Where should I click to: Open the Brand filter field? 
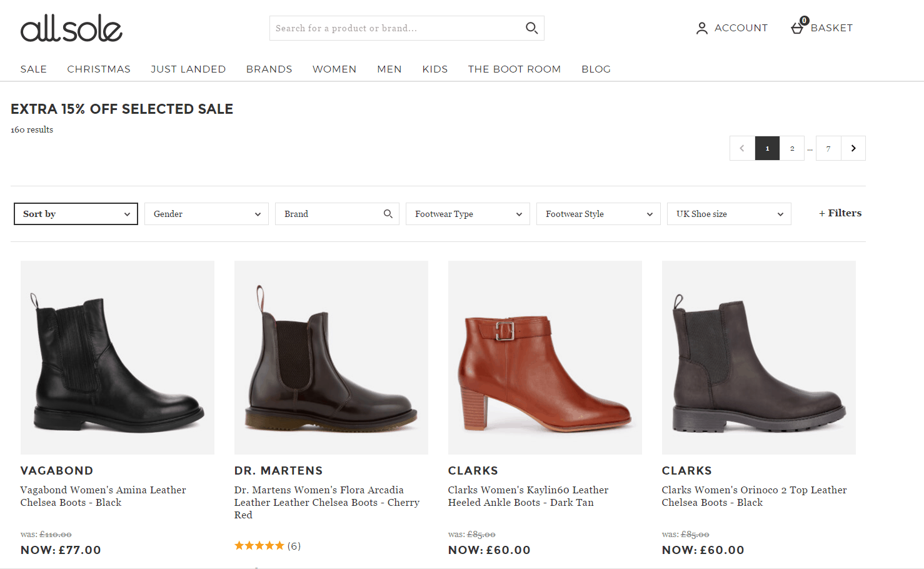(x=337, y=214)
